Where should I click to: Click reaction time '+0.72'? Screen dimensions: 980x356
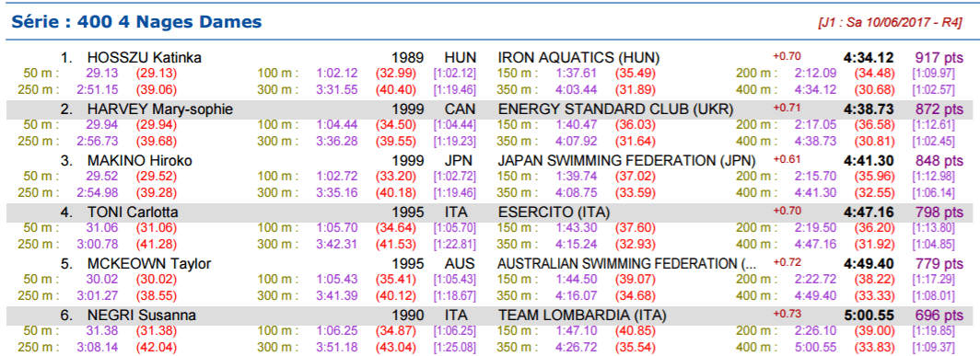(x=787, y=261)
